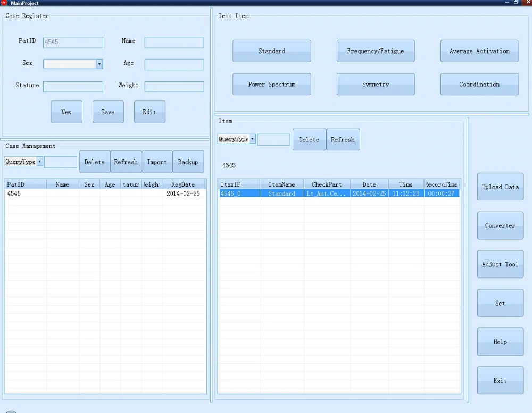Click the Standard test item button
Screen dimensions: 532x413
tap(271, 51)
